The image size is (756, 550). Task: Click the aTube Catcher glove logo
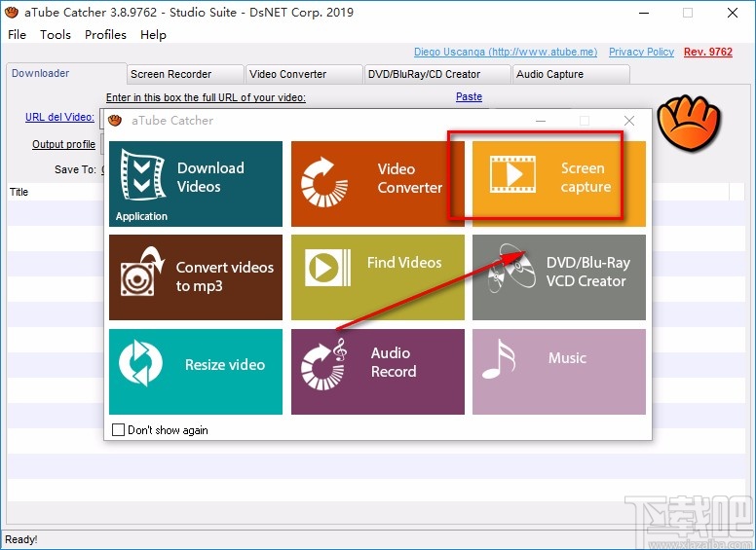point(689,124)
